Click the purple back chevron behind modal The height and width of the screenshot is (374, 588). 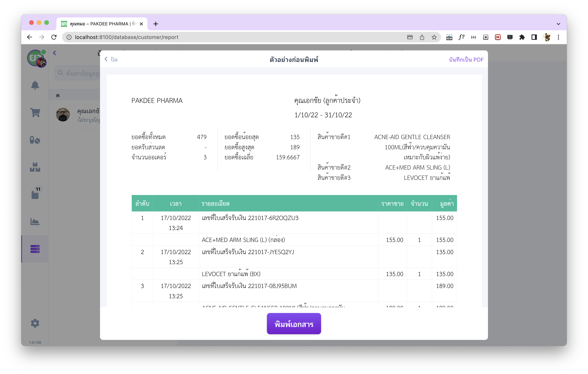pos(54,53)
